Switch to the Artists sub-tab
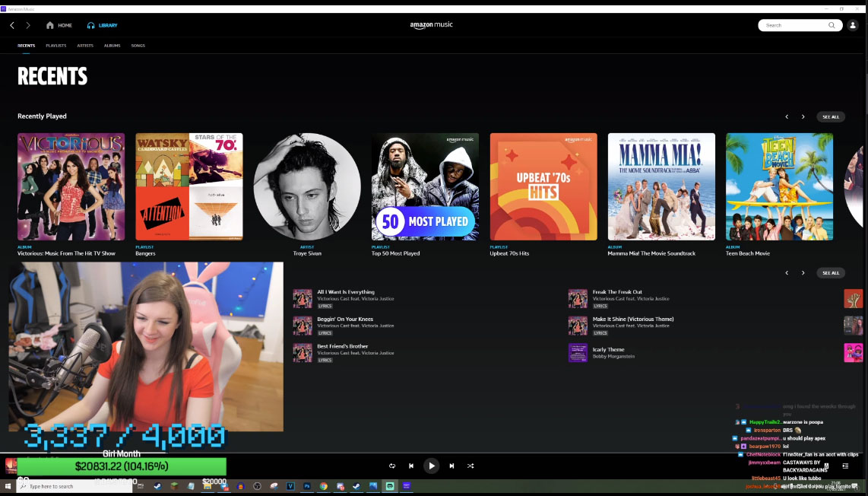 coord(85,46)
